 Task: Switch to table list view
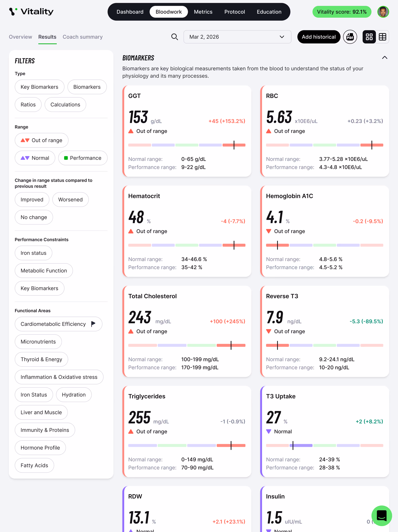point(382,37)
